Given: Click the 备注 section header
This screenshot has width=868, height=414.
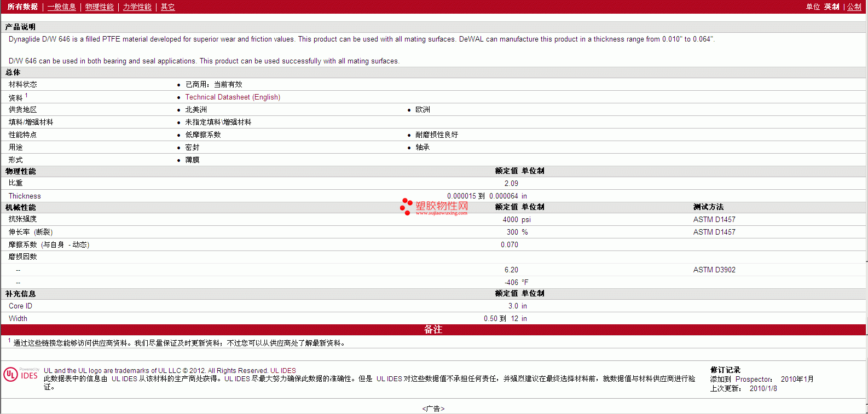Looking at the screenshot, I should point(433,329).
